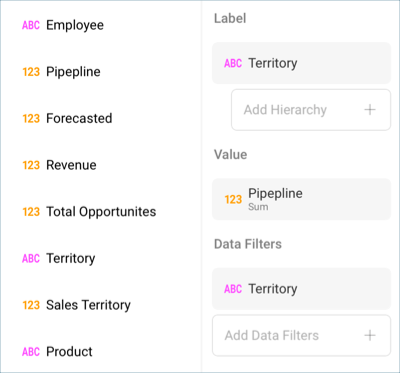The width and height of the screenshot is (400, 373).
Task: Click the plus icon in Add Data Filters
Action: click(x=370, y=335)
